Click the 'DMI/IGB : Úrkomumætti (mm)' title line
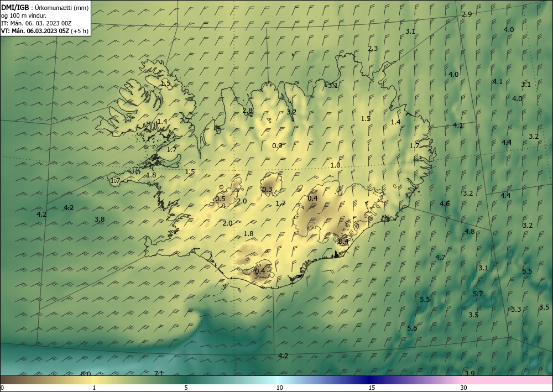 click(x=45, y=8)
